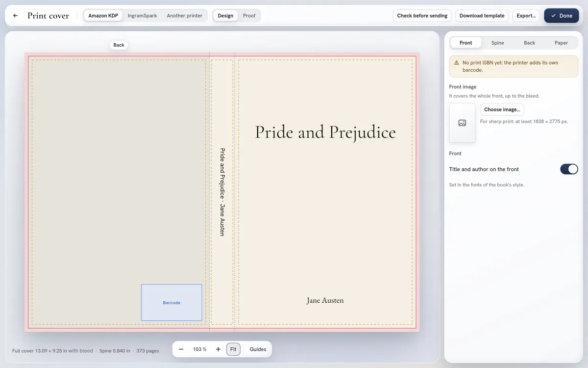Toggle title and author on the front
The image size is (588, 368).
click(569, 169)
